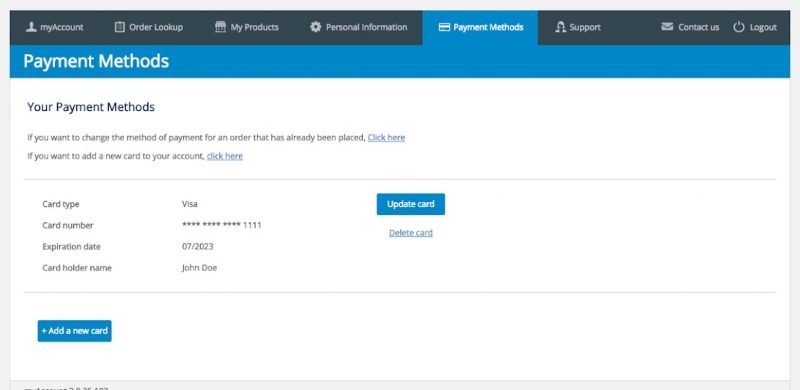
Task: Click the + Add a new card button
Action: point(74,331)
